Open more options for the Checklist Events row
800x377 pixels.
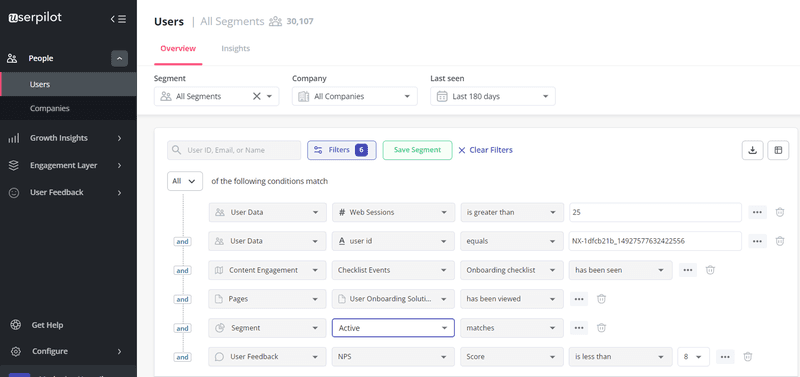click(x=687, y=270)
